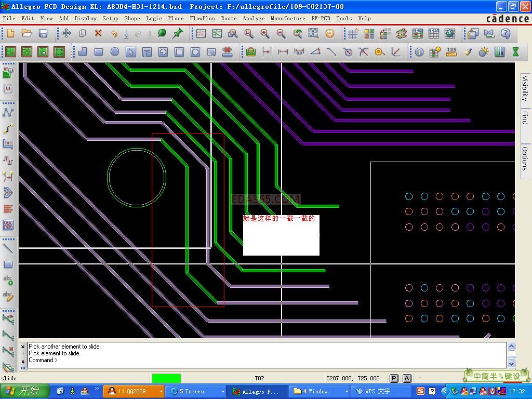Click the green status indicator bar
532x399 pixels.
166,378
